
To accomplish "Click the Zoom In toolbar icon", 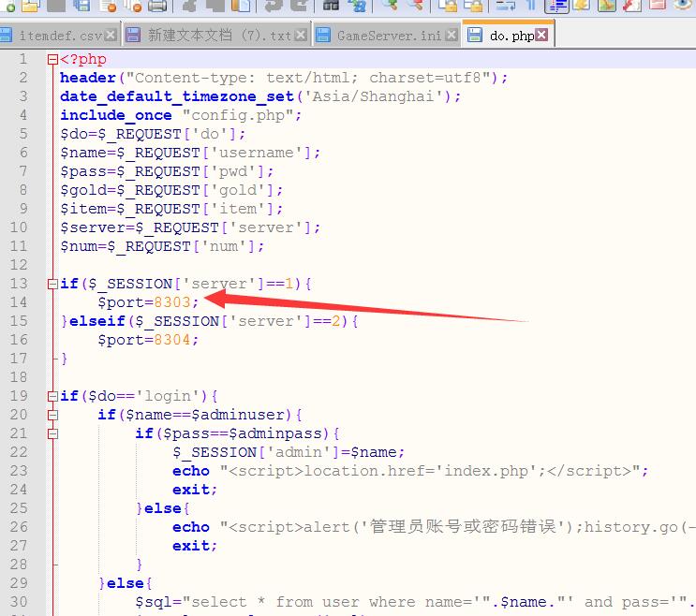I will point(391,6).
